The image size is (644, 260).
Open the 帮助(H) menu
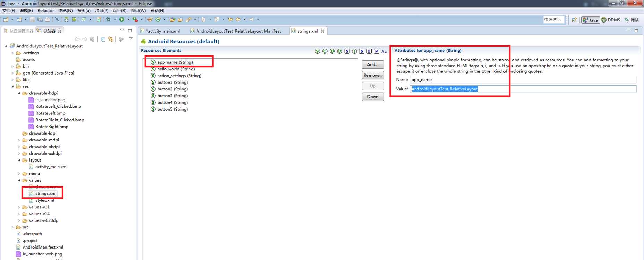158,11
